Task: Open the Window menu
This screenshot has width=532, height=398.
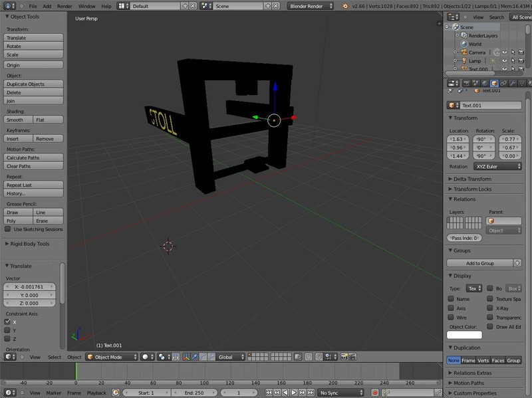Action: pos(87,6)
